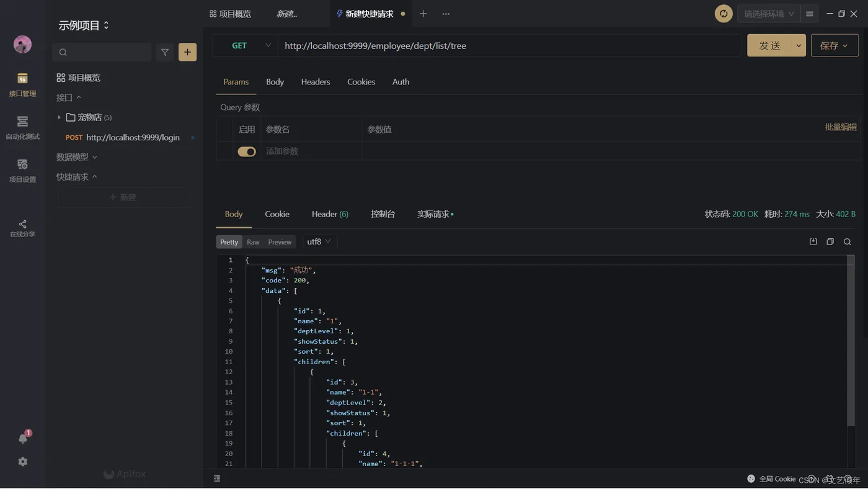Image resolution: width=868 pixels, height=489 pixels.
Task: Expand the 宠物店 folder
Action: point(60,117)
